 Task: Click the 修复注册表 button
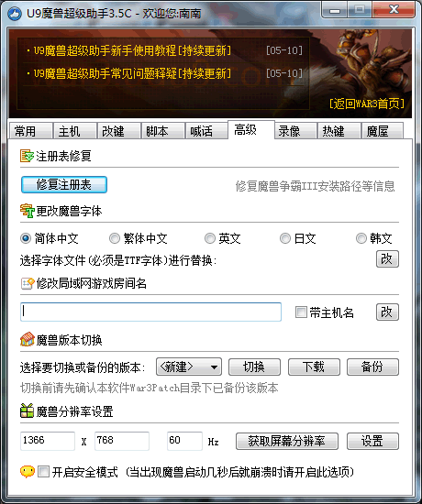[x=64, y=185]
